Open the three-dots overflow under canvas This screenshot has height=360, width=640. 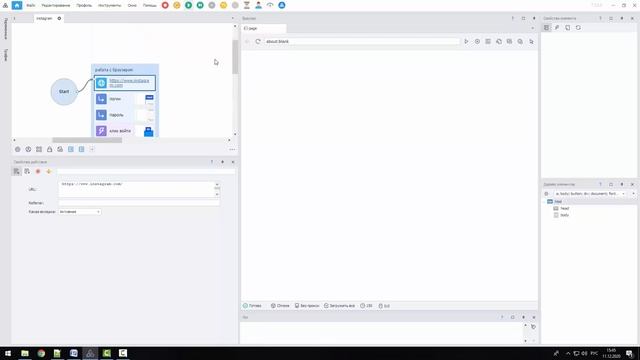(232, 149)
